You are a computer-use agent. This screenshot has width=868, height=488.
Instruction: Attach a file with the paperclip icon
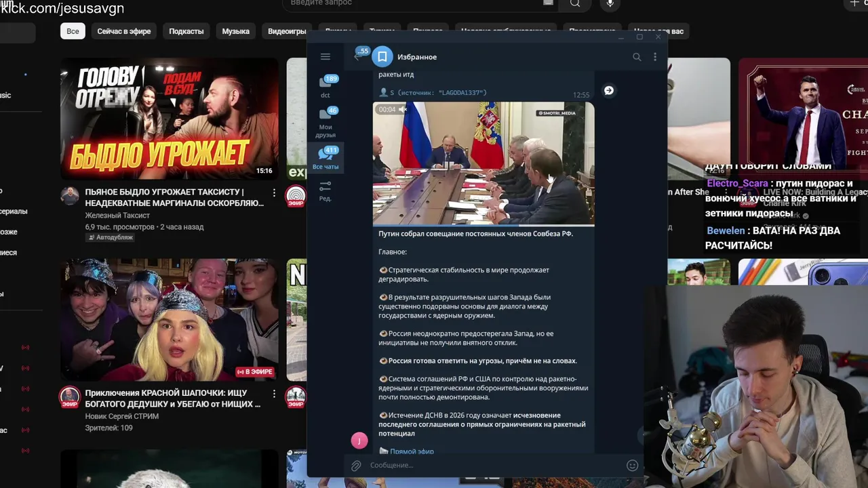356,465
